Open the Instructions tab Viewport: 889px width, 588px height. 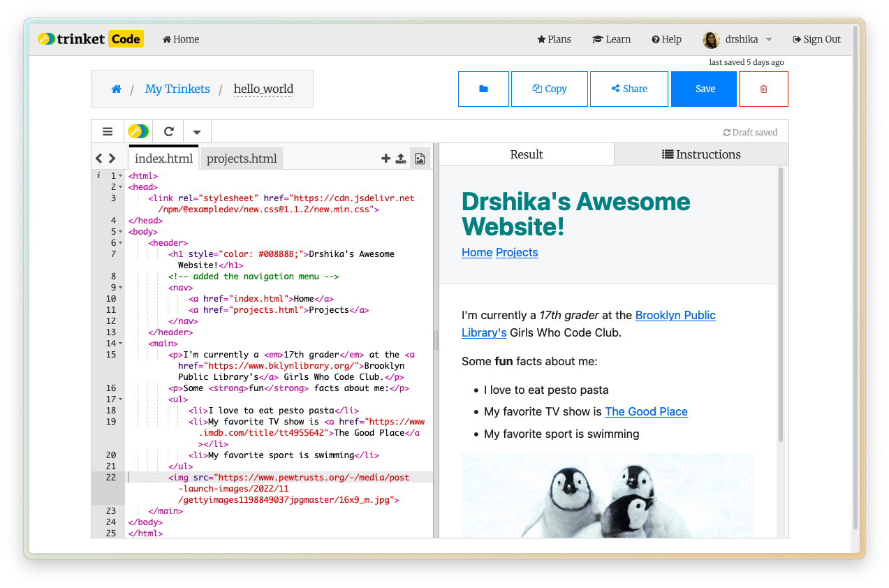(x=701, y=154)
